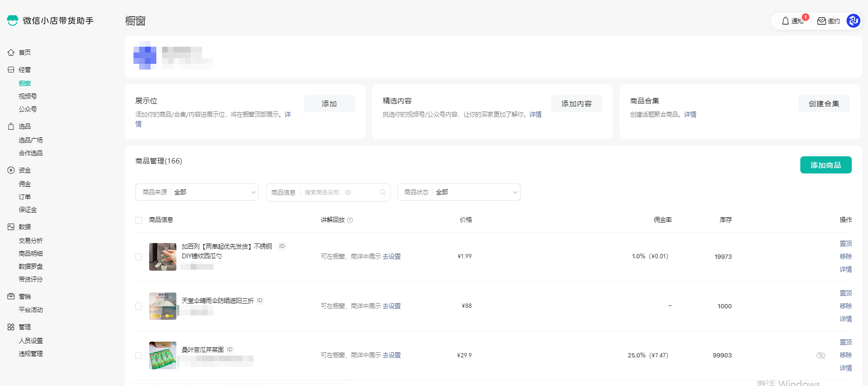Click the notification bell icon
Screen dimensions: 868x386
tap(786, 21)
